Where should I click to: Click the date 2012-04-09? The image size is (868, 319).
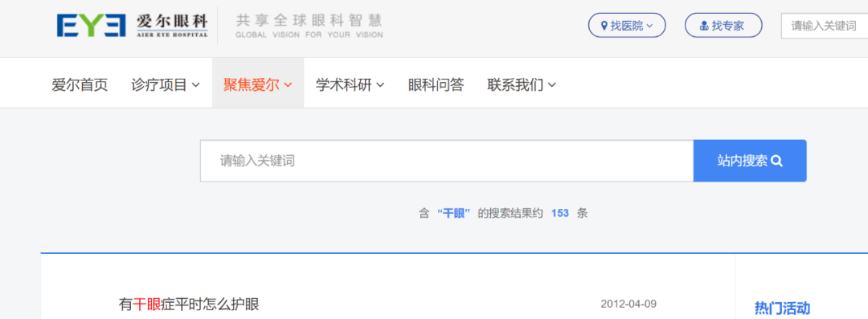628,304
